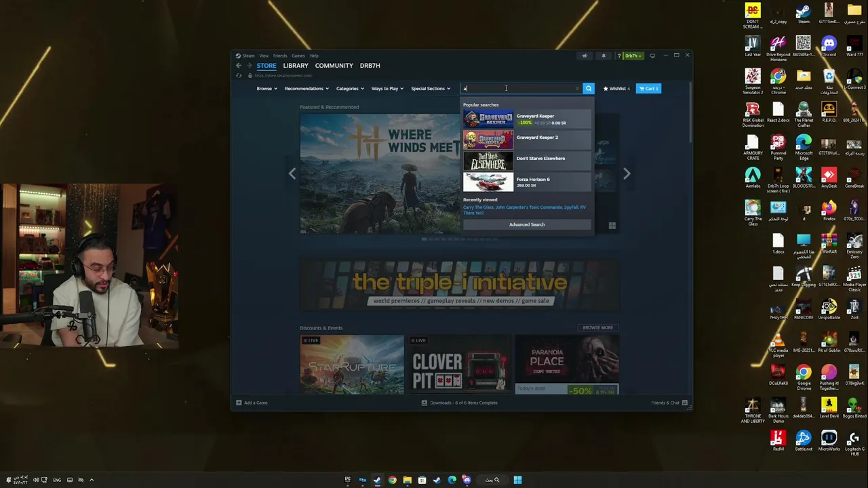Show hidden system tray icons chevron
This screenshot has height=488, width=868.
pos(92,480)
